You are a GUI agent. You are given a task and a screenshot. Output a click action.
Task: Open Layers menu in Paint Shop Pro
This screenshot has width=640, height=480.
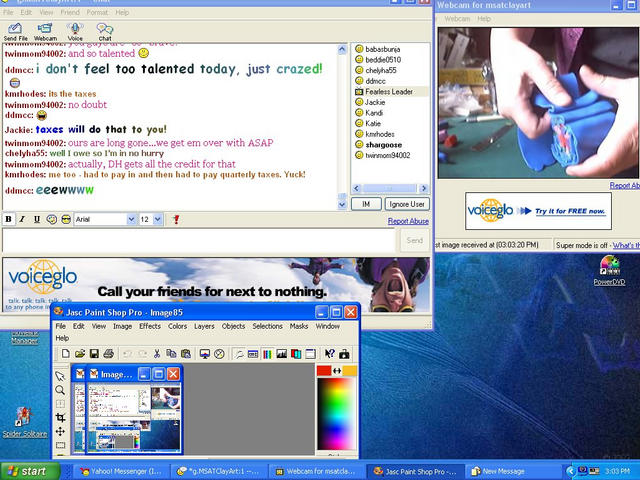204,326
